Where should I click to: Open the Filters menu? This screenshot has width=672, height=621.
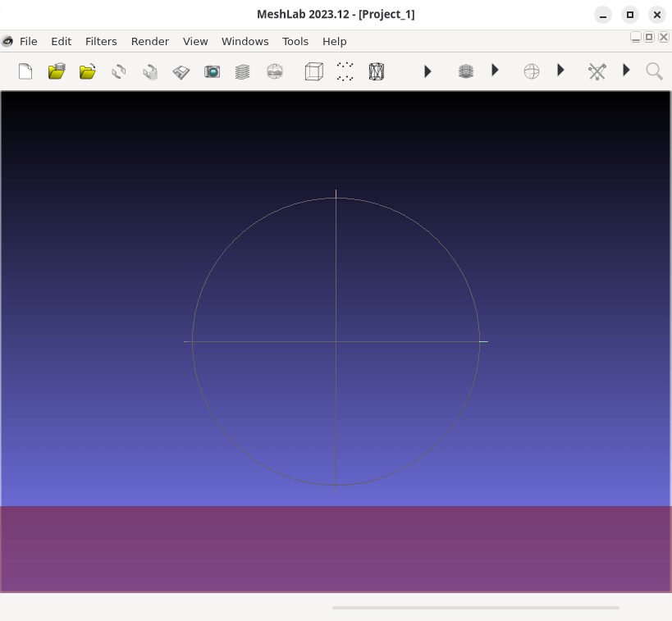click(x=101, y=41)
